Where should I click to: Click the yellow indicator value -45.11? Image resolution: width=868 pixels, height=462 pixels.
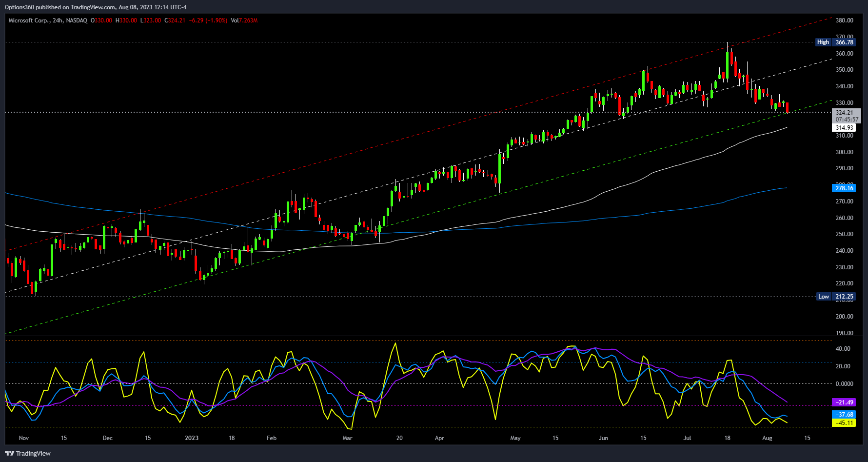[844, 423]
